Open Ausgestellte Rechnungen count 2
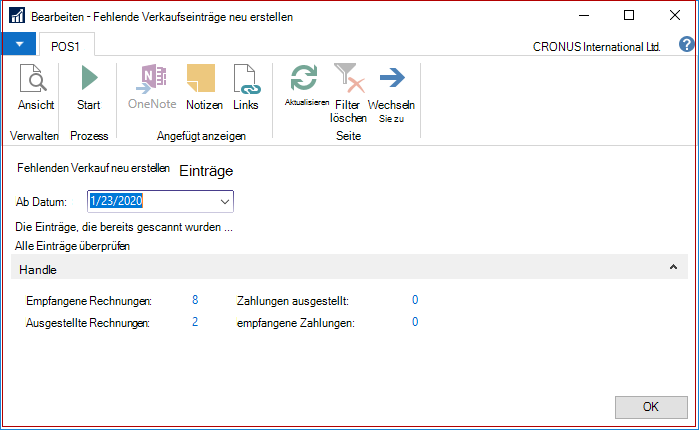 tap(195, 322)
